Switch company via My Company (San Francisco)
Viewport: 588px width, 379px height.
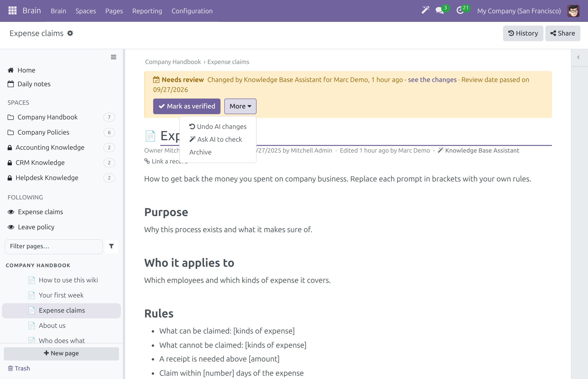coord(519,11)
